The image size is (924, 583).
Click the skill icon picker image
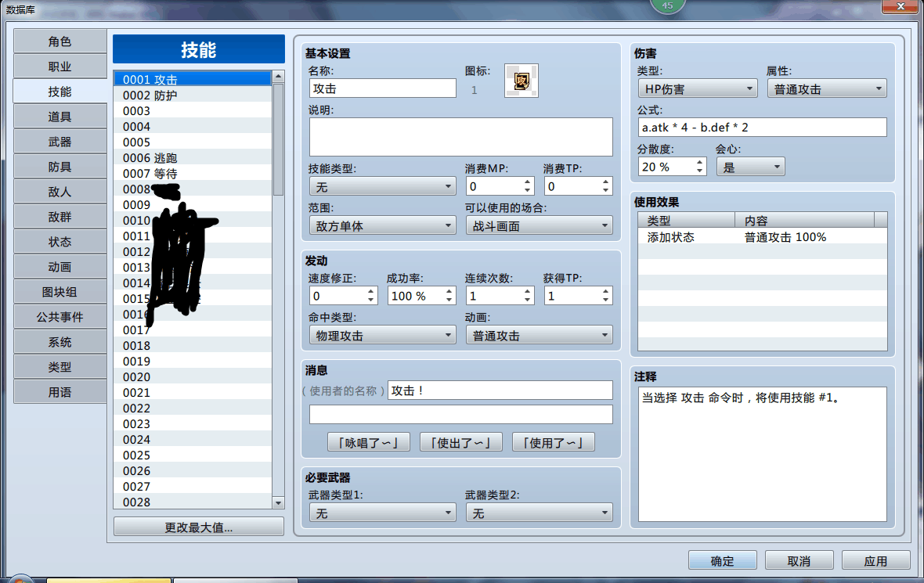click(521, 81)
